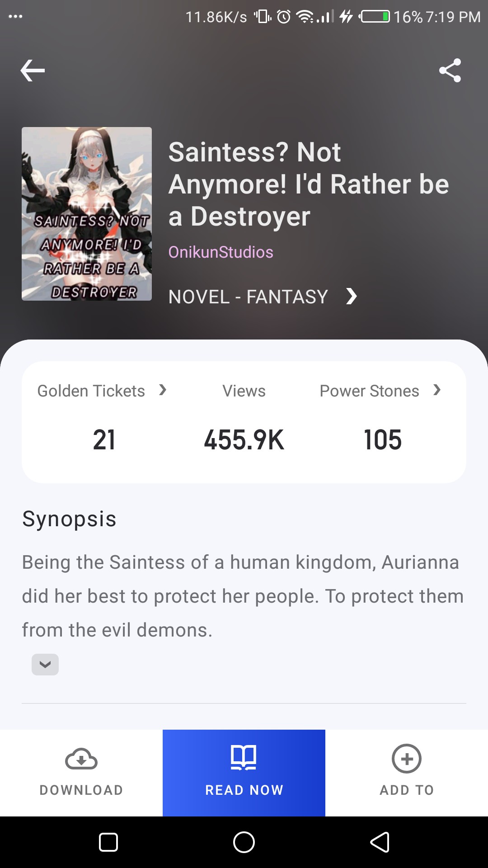The width and height of the screenshot is (488, 868).
Task: Tap Android recent apps square icon
Action: point(108,842)
